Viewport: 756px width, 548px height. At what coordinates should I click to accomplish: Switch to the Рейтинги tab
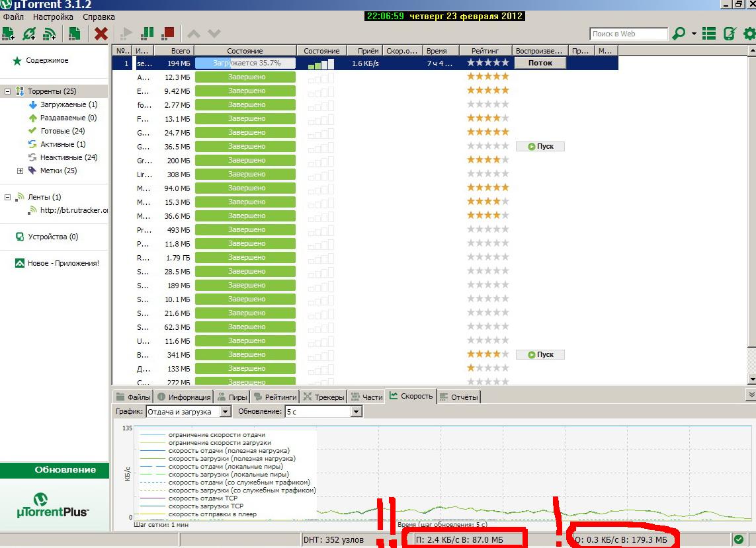pyautogui.click(x=275, y=397)
